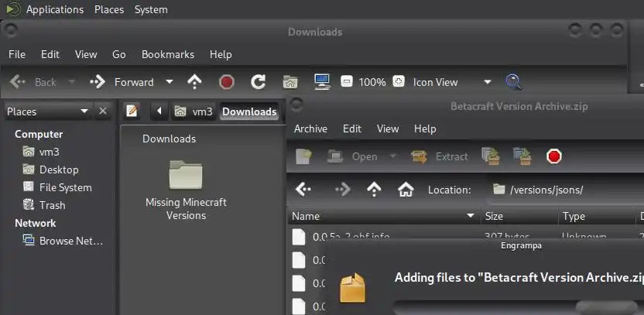Expand the Open recent archives dropdown arrow

pos(392,156)
